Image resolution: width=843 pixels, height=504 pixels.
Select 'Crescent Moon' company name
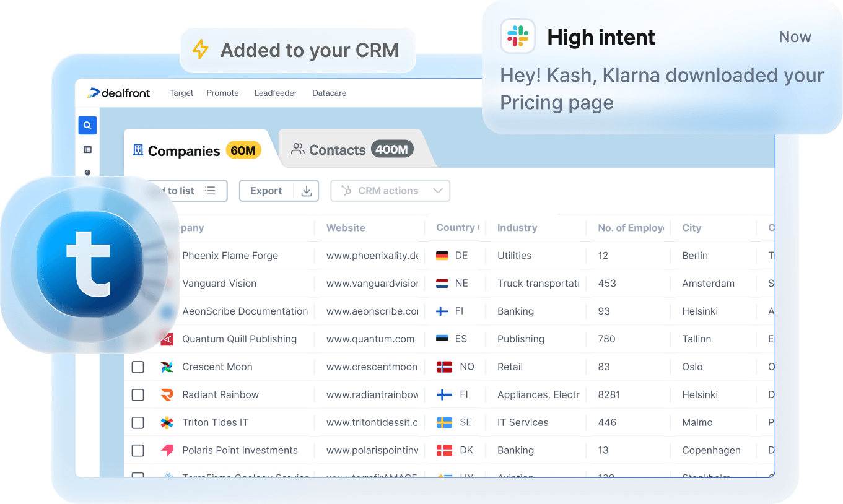(217, 367)
